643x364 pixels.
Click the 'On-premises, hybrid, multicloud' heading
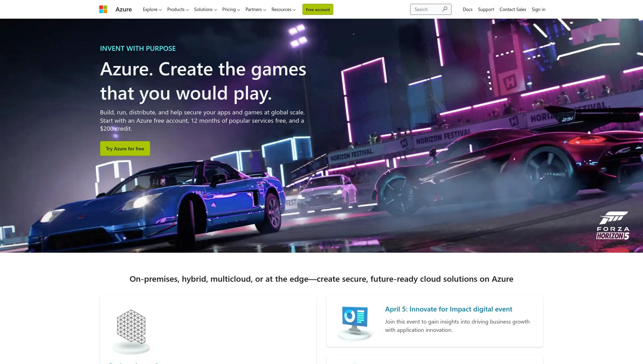click(x=321, y=279)
